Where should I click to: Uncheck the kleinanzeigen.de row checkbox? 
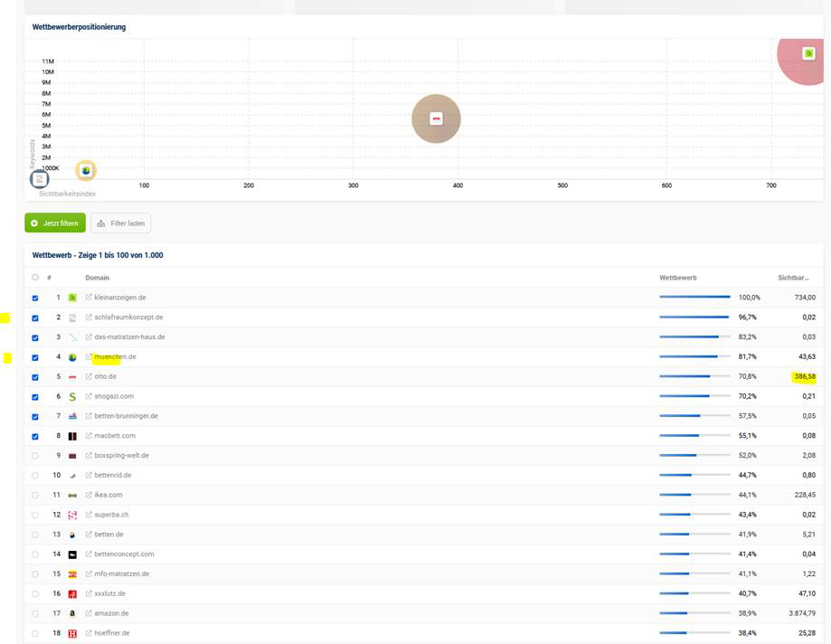click(x=35, y=298)
